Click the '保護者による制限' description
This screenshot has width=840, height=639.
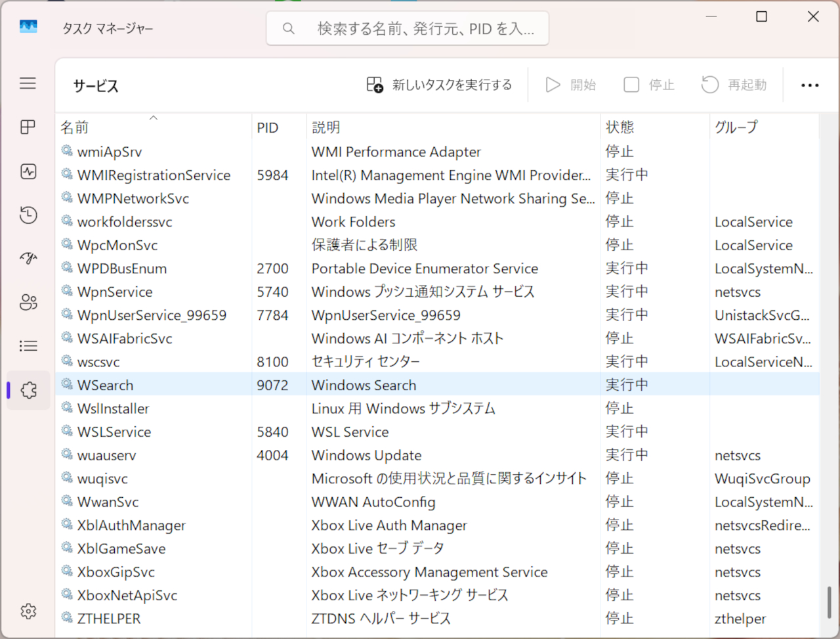pos(364,245)
